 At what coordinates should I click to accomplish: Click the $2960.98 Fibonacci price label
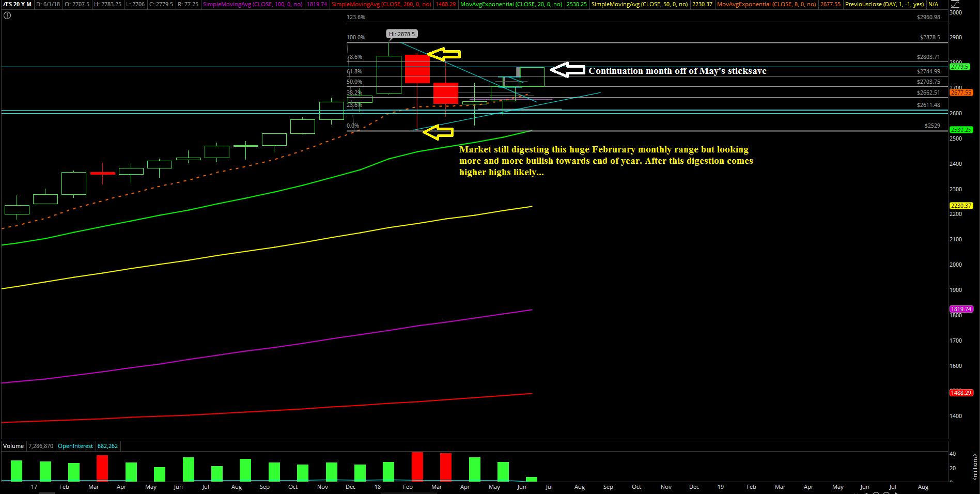point(928,17)
